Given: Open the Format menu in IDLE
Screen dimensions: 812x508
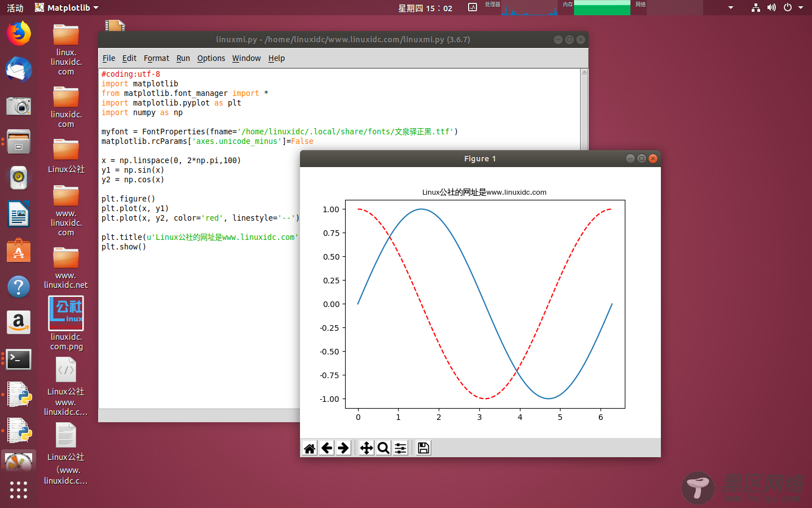Looking at the screenshot, I should pos(156,58).
